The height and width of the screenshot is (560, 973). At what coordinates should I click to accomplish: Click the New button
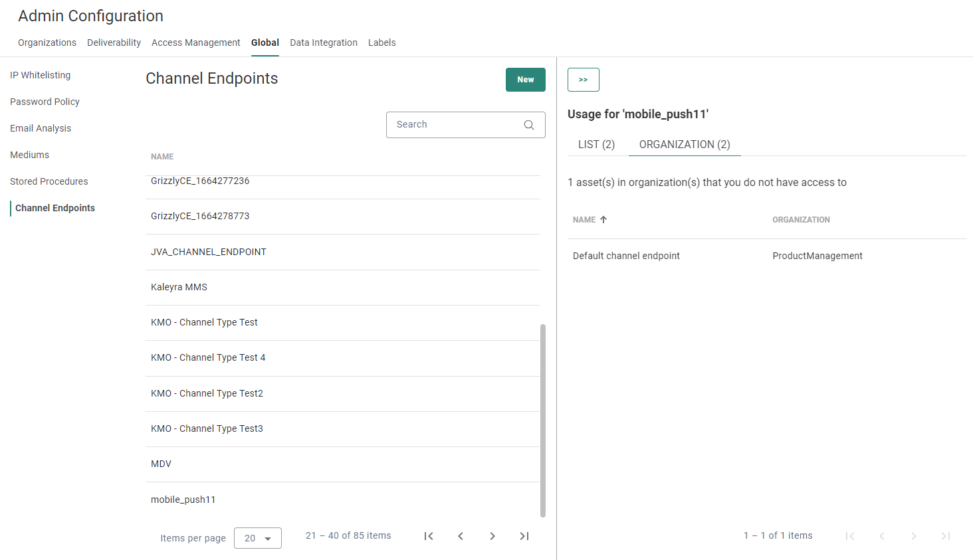[x=525, y=80]
